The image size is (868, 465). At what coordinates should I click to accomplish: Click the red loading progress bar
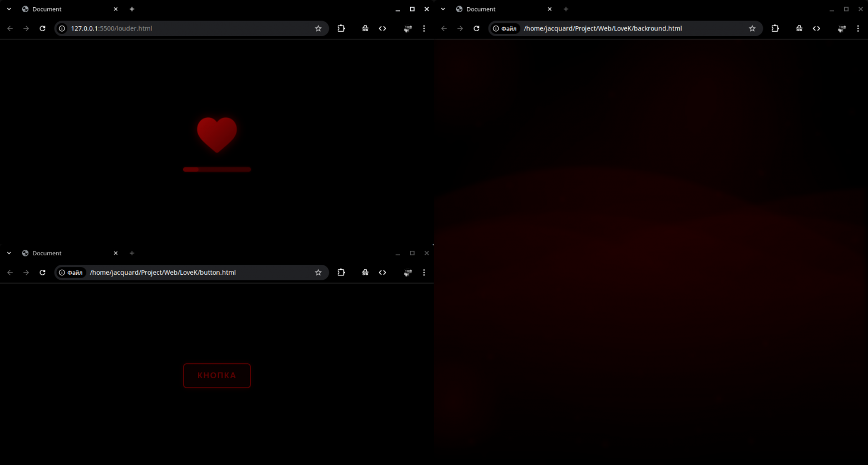pyautogui.click(x=217, y=170)
